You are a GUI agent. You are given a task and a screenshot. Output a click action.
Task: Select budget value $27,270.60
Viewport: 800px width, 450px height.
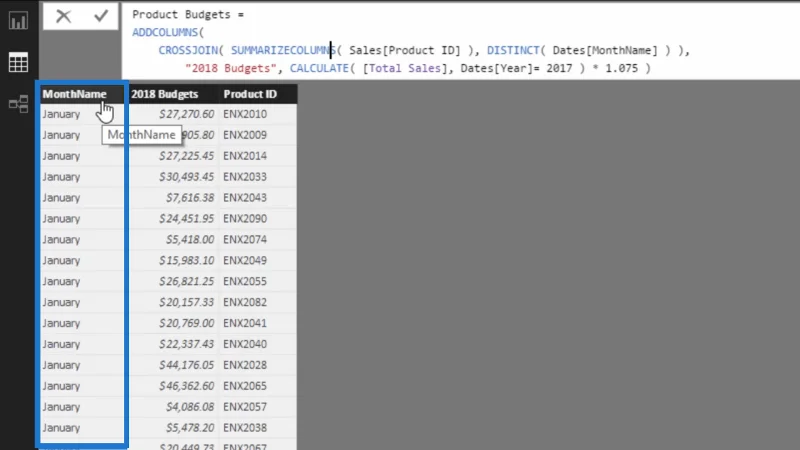pyautogui.click(x=186, y=114)
